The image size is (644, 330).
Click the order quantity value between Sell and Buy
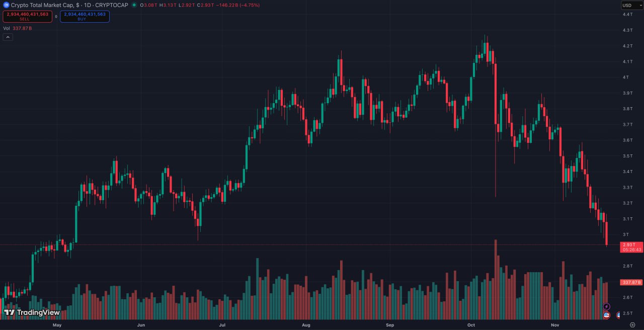coord(56,17)
